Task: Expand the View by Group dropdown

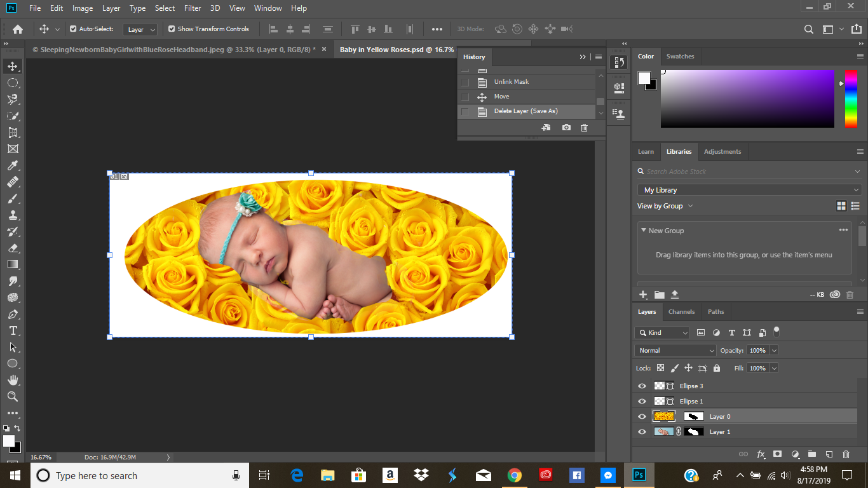Action: click(x=665, y=206)
